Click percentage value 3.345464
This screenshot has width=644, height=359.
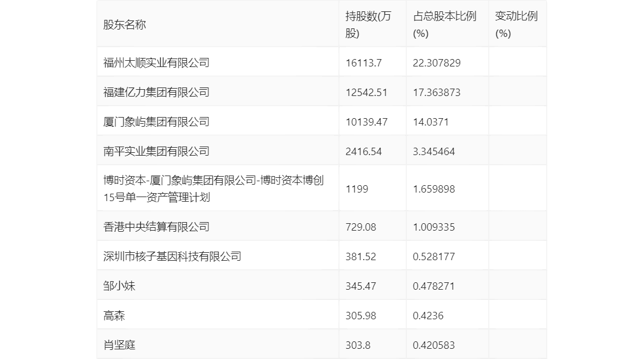[x=434, y=152]
